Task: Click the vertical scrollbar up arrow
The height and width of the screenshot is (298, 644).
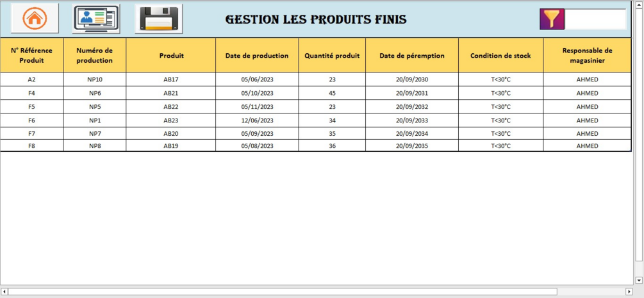Action: click(x=639, y=5)
